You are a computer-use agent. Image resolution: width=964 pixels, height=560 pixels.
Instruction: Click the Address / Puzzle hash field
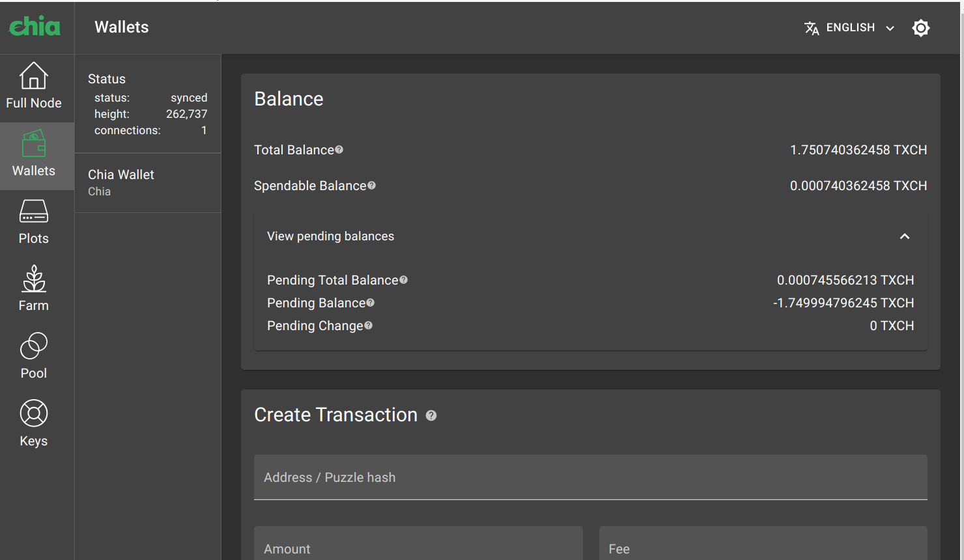[x=589, y=477]
